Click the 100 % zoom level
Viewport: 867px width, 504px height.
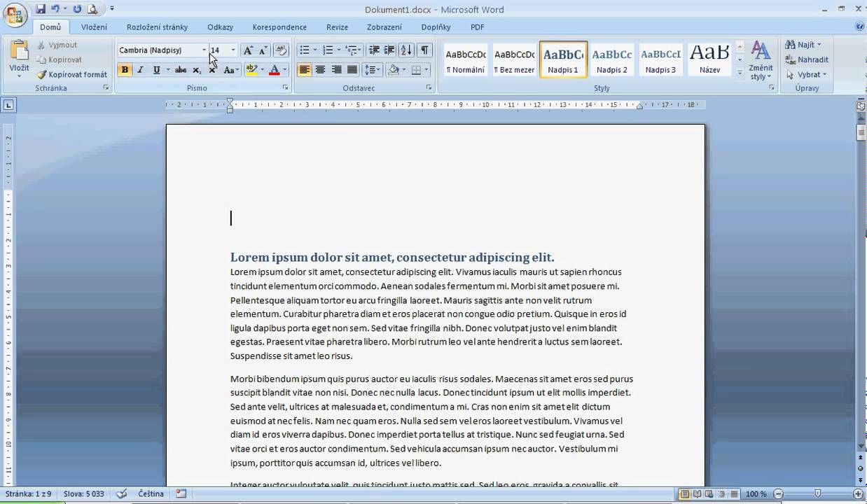[756, 494]
